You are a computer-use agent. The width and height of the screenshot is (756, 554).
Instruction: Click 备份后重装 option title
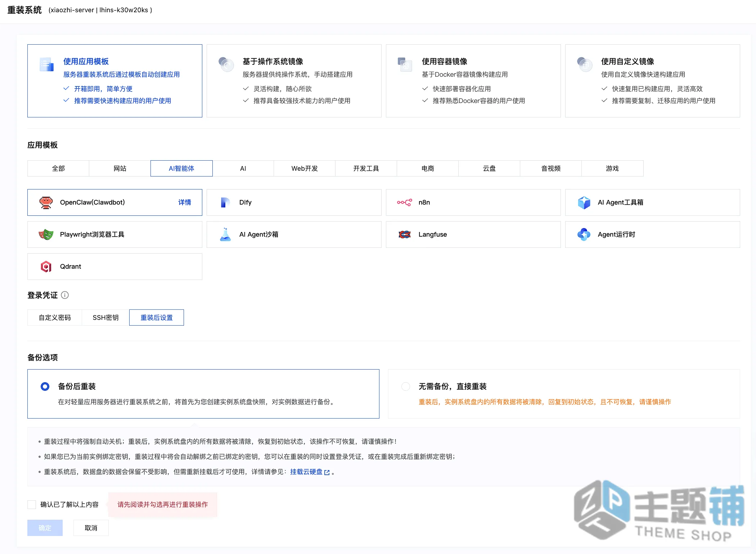coord(77,387)
